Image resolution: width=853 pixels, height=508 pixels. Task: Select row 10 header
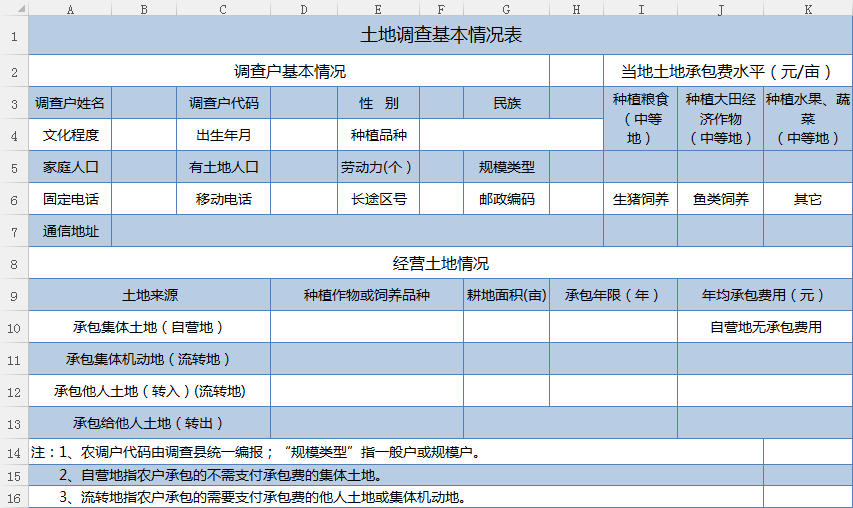click(14, 327)
